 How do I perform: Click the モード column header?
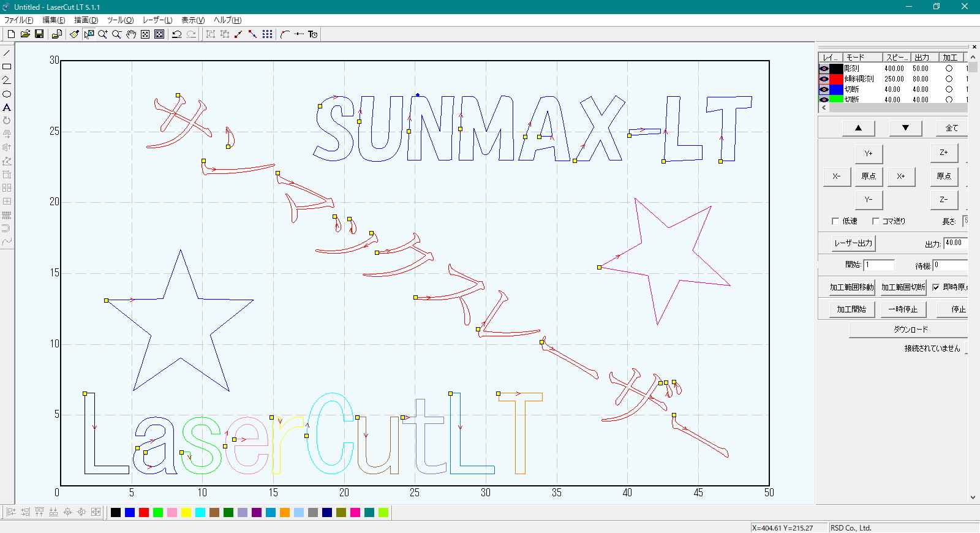click(862, 57)
